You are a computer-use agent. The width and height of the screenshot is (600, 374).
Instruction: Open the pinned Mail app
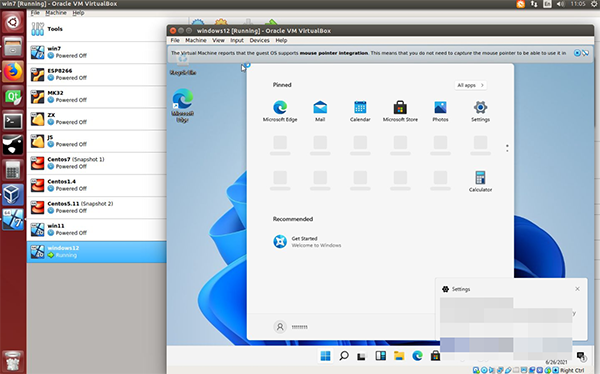pyautogui.click(x=320, y=111)
